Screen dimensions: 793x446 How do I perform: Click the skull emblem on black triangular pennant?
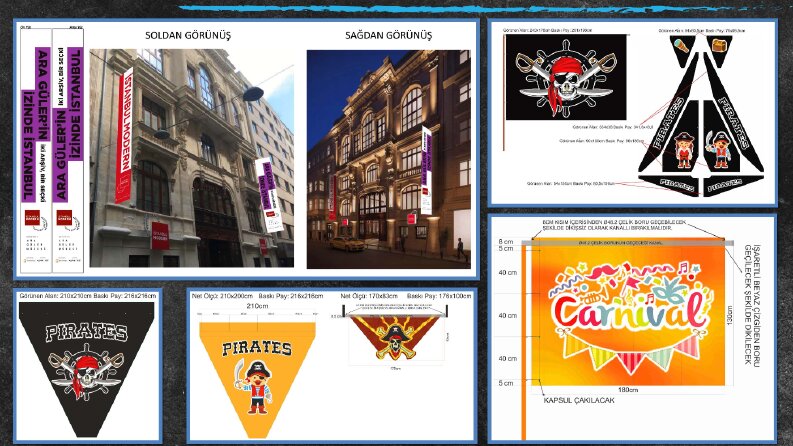click(x=86, y=372)
